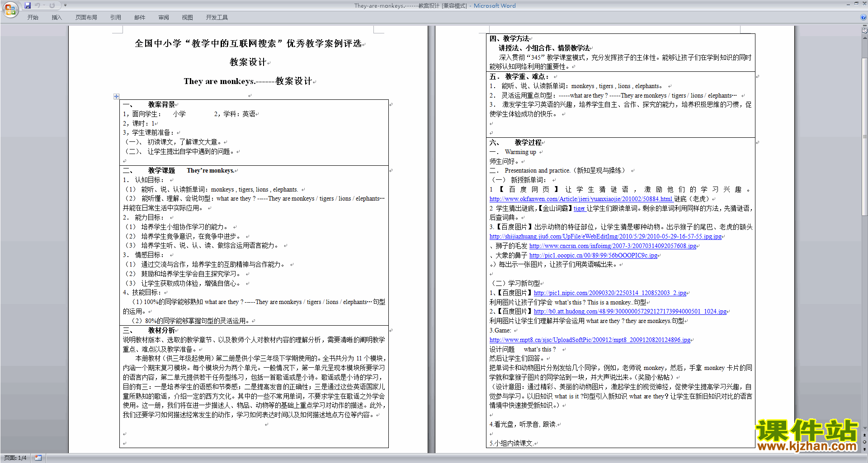
Task: Open the Undo history dropdown arrow
Action: (x=44, y=5)
